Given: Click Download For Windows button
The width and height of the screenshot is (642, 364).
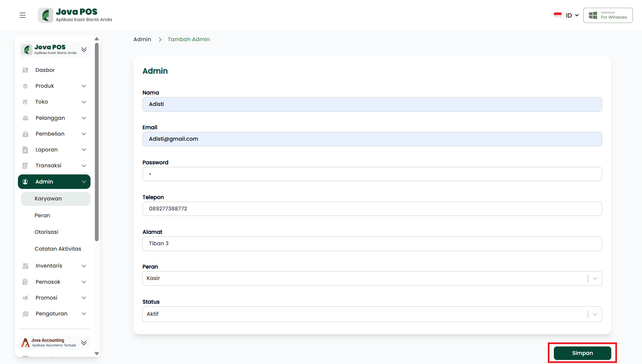Looking at the screenshot, I should pos(608,16).
